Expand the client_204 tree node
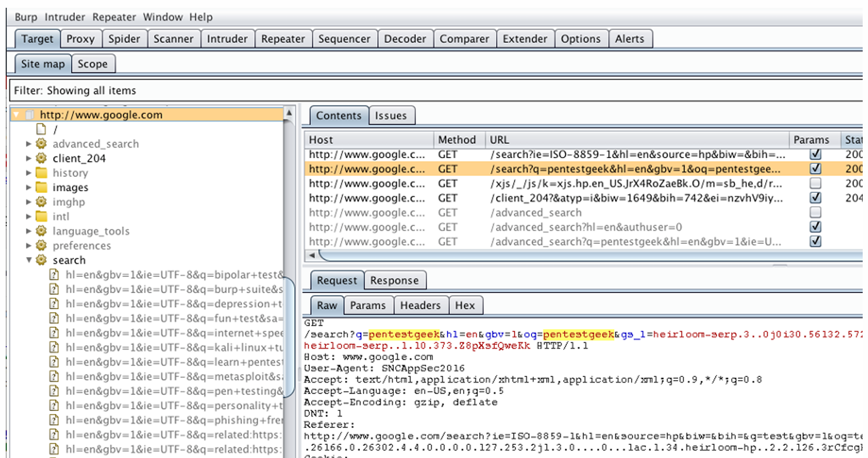Image resolution: width=868 pixels, height=458 pixels. click(29, 158)
